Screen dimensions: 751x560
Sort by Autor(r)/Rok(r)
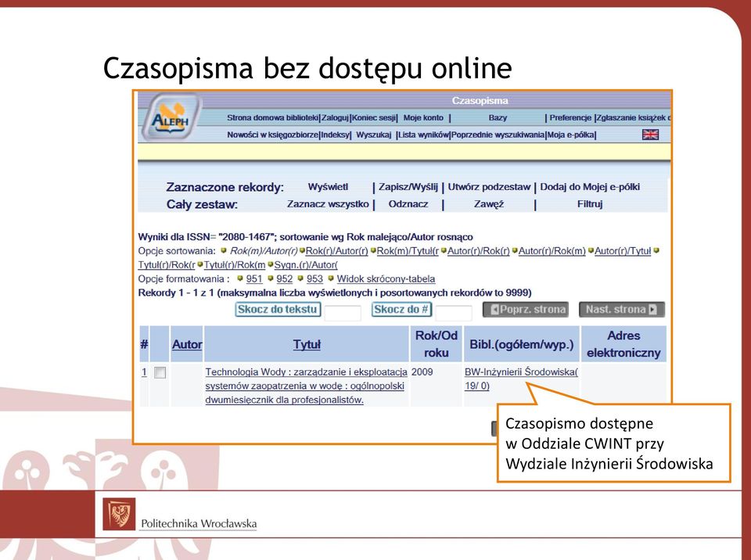[x=479, y=250]
